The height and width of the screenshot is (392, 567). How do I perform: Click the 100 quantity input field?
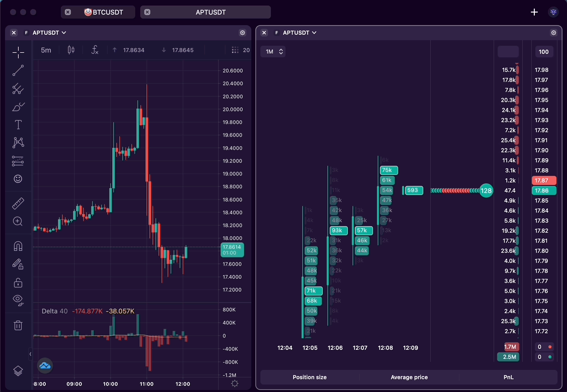point(543,52)
